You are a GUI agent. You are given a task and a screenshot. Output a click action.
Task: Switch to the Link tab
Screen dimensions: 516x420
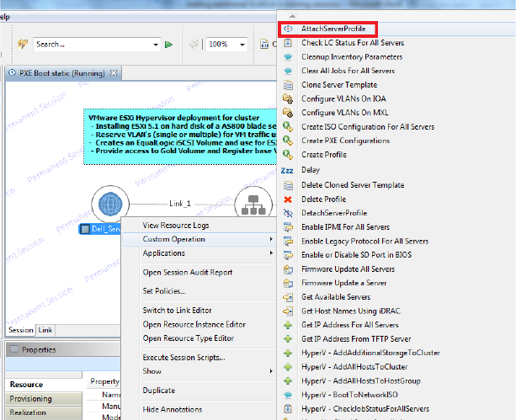[45, 330]
